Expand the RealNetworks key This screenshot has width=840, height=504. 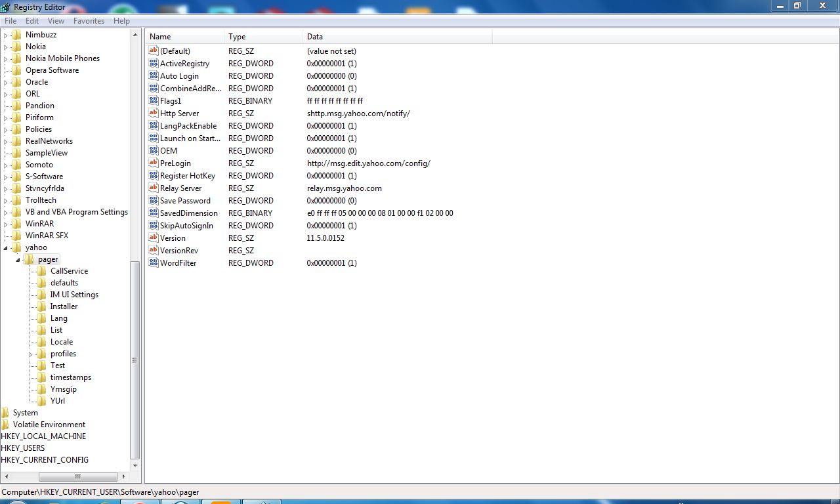click(6, 141)
